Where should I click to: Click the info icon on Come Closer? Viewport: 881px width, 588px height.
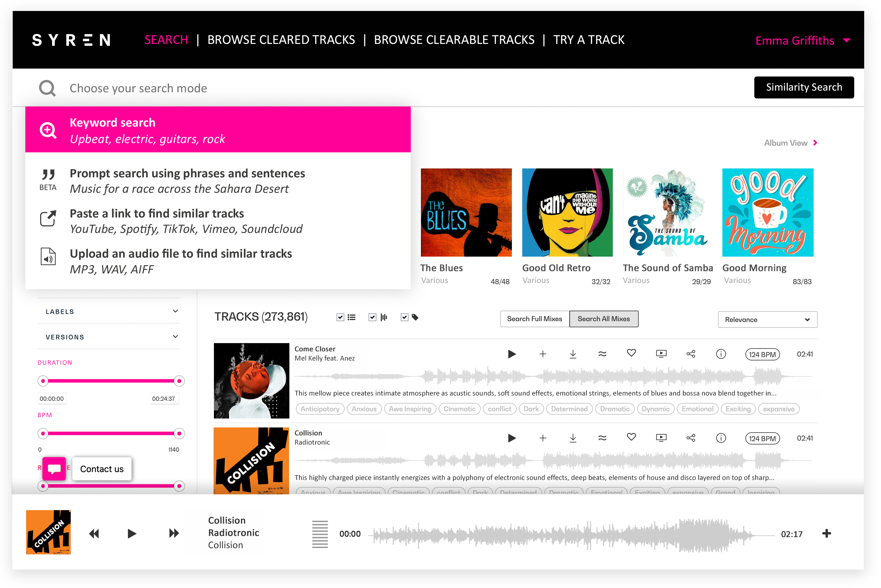coord(721,353)
